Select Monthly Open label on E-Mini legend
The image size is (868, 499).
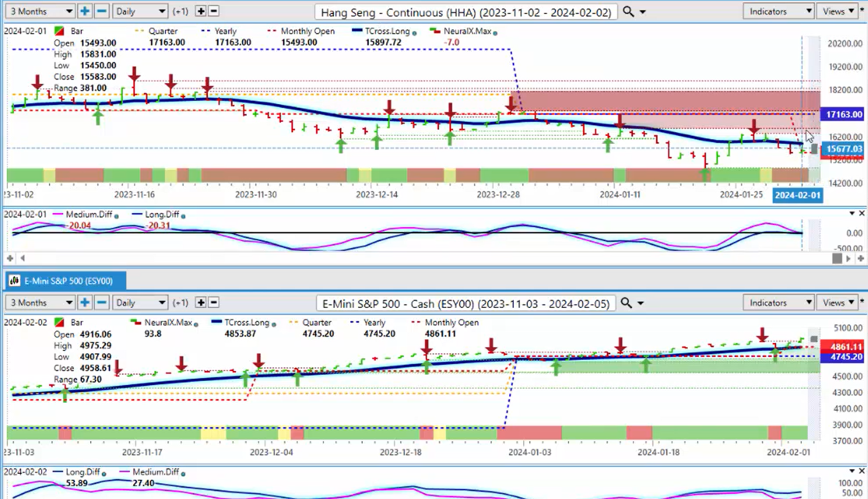pos(451,323)
